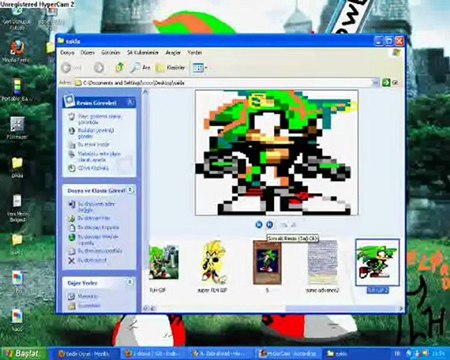This screenshot has width=450, height=360.
Task: Click the next image filmstrip button
Action: pyautogui.click(x=270, y=225)
